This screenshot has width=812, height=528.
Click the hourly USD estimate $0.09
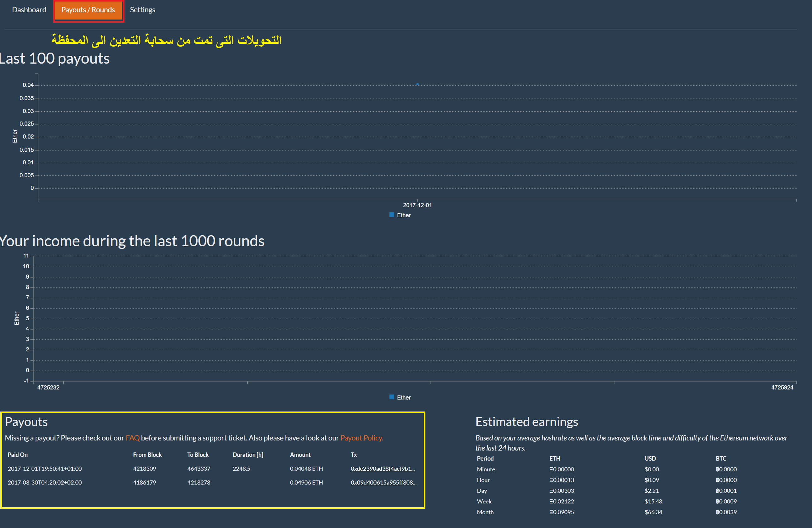[652, 480]
